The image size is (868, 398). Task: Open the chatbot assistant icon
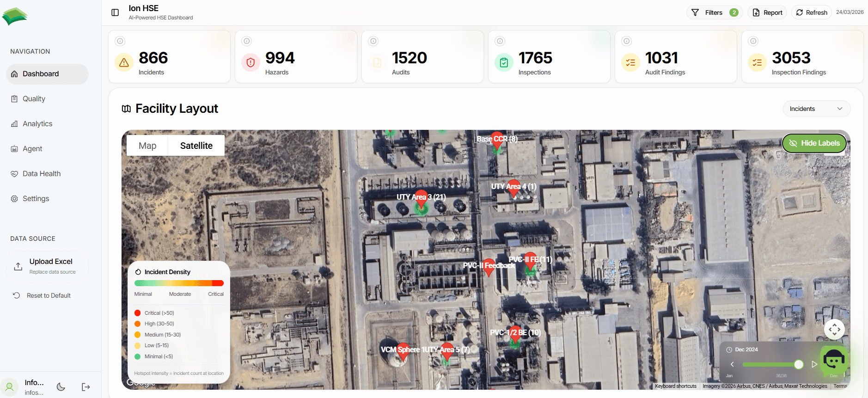point(834,360)
